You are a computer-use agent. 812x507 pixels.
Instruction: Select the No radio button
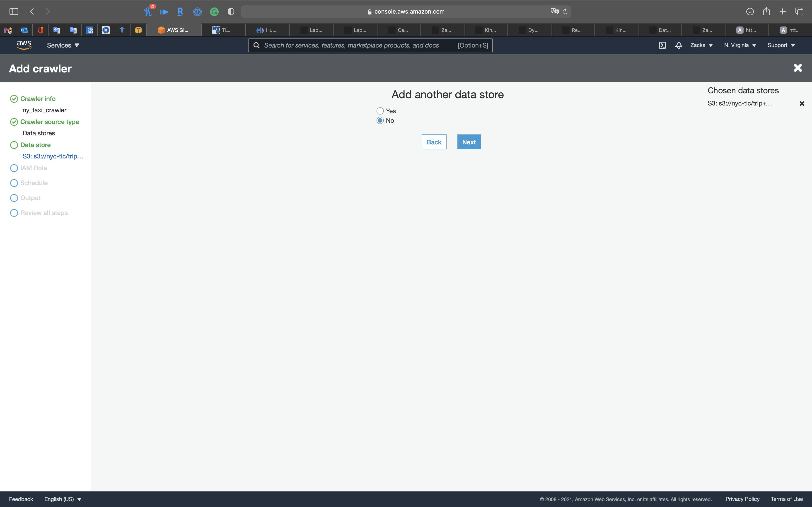[x=380, y=120]
